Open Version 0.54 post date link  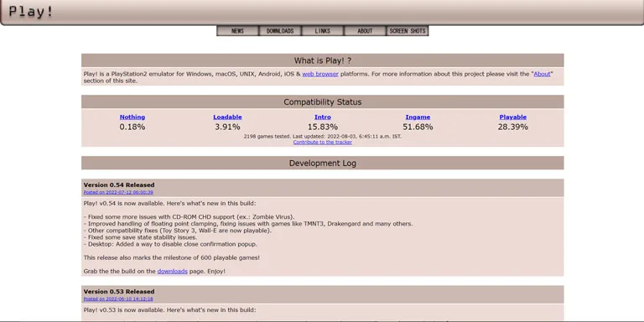point(118,192)
